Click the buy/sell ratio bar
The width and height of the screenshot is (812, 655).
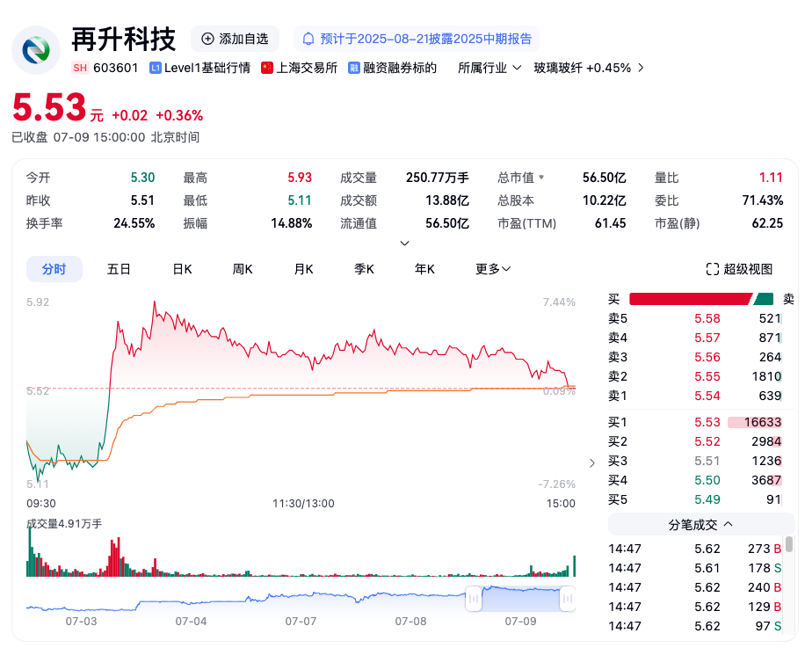pyautogui.click(x=701, y=299)
